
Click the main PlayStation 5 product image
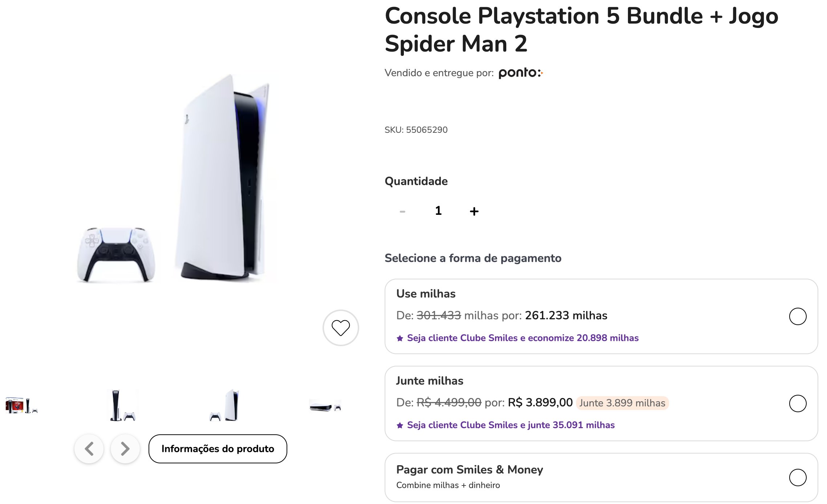click(x=174, y=178)
